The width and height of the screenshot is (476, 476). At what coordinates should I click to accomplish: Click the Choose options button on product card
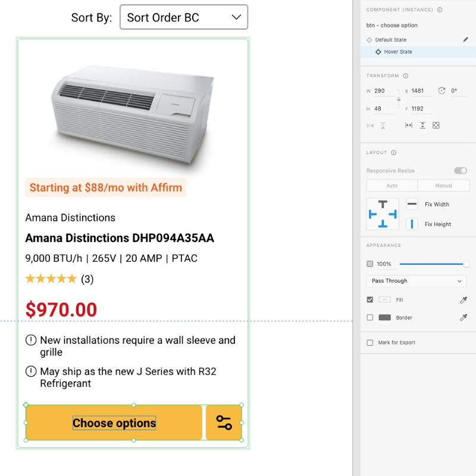point(114,422)
